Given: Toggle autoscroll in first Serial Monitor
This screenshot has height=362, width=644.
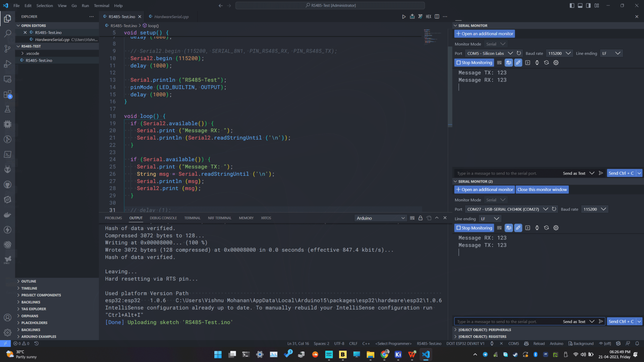Looking at the screenshot, I should point(509,63).
